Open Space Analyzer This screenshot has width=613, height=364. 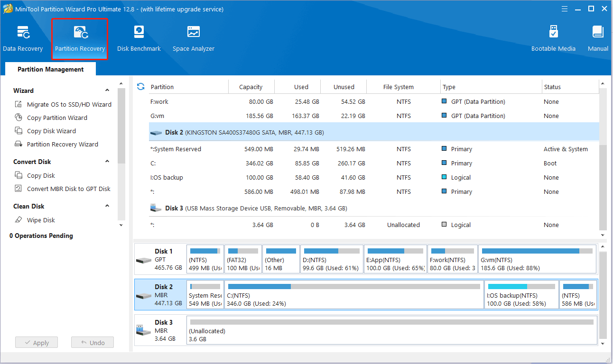click(x=194, y=39)
